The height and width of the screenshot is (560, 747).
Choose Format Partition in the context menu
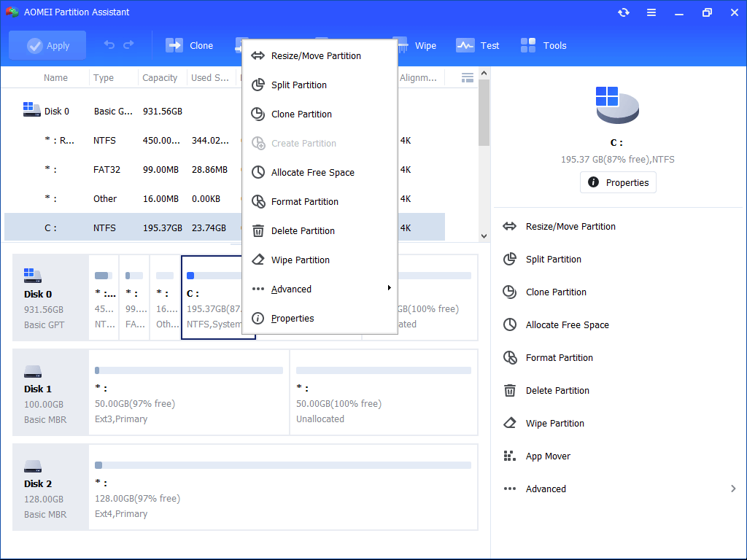pos(320,201)
